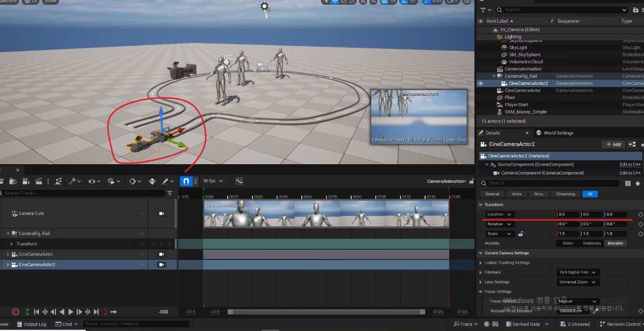Click the red Record button in Sequencer
This screenshot has width=644, height=331.
tap(16, 312)
